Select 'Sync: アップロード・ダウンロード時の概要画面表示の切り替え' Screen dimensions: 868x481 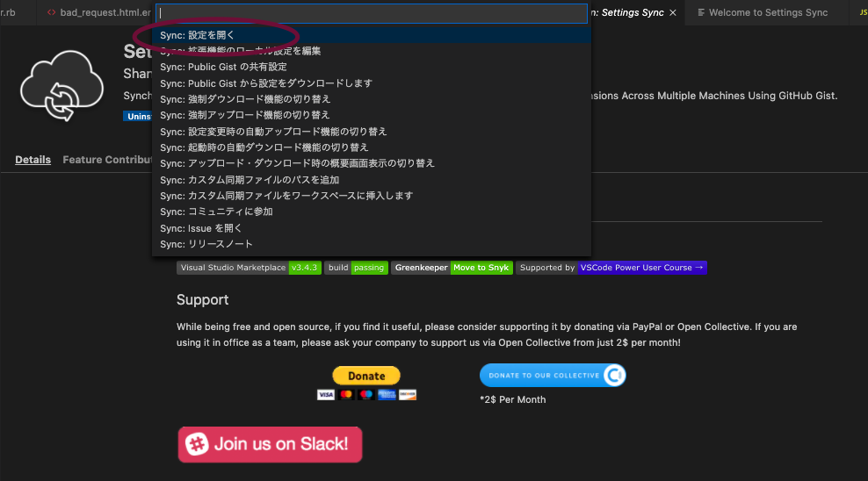(372, 163)
